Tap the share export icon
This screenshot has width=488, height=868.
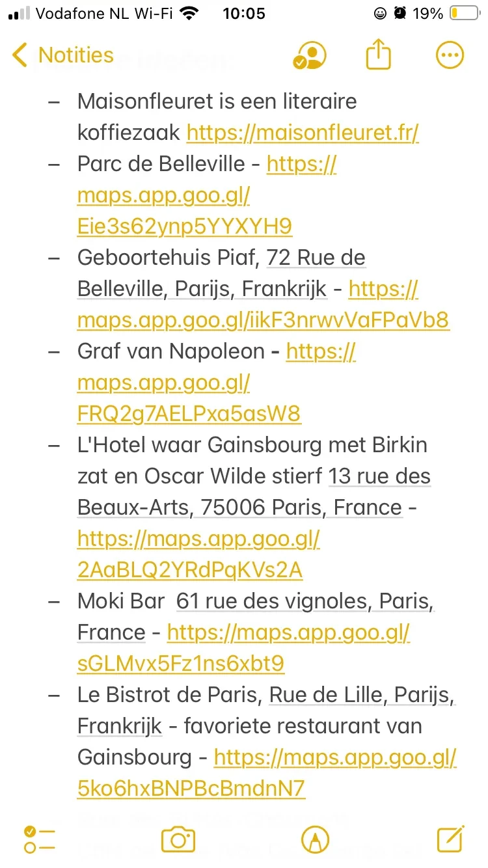pos(378,55)
